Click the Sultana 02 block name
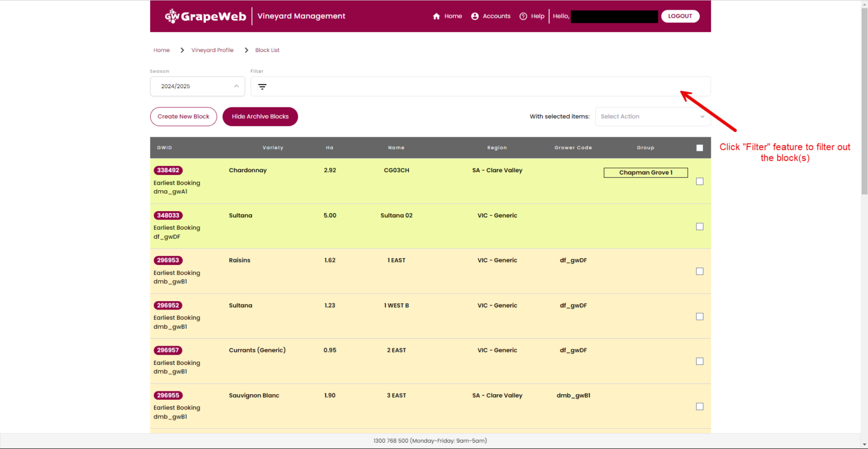Viewport: 868px width, 449px height. click(396, 215)
